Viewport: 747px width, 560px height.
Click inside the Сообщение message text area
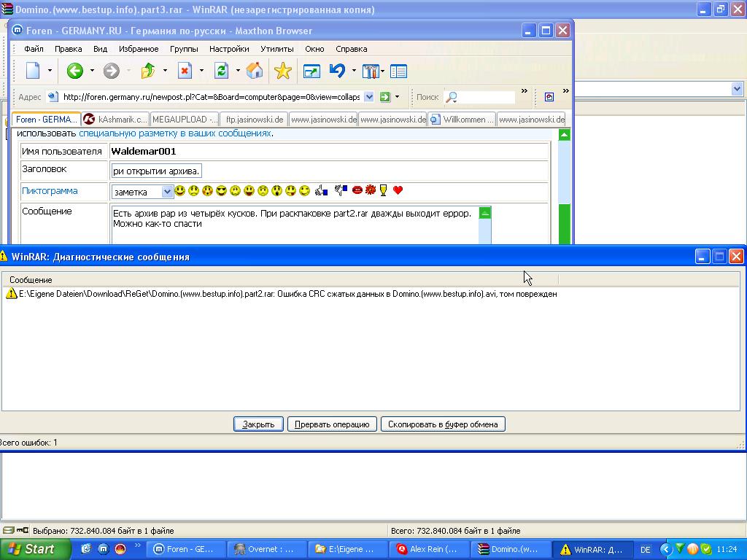click(295, 225)
